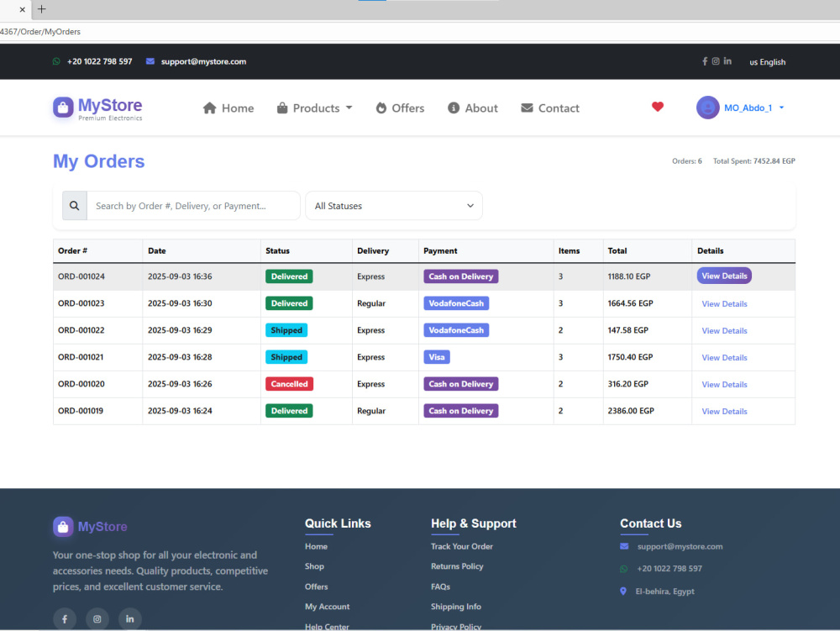Click the MyStore shopping bag logo in header
This screenshot has width=840, height=631.
click(x=63, y=108)
